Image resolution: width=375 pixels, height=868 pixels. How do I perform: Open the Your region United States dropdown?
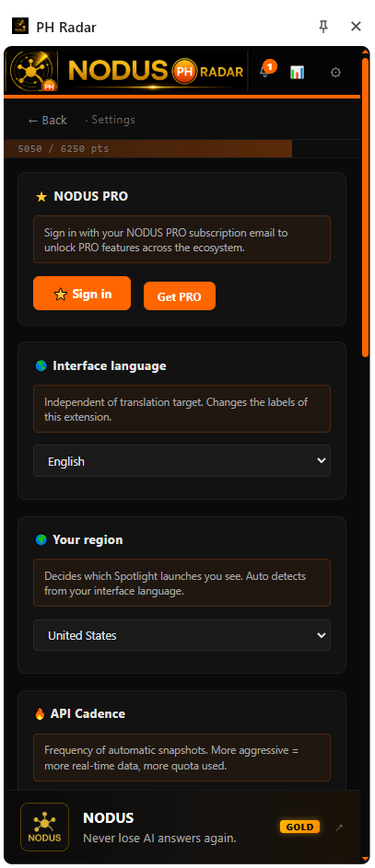[x=182, y=635]
